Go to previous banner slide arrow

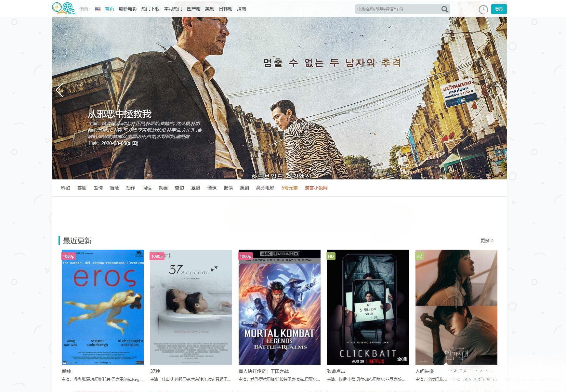(x=59, y=90)
